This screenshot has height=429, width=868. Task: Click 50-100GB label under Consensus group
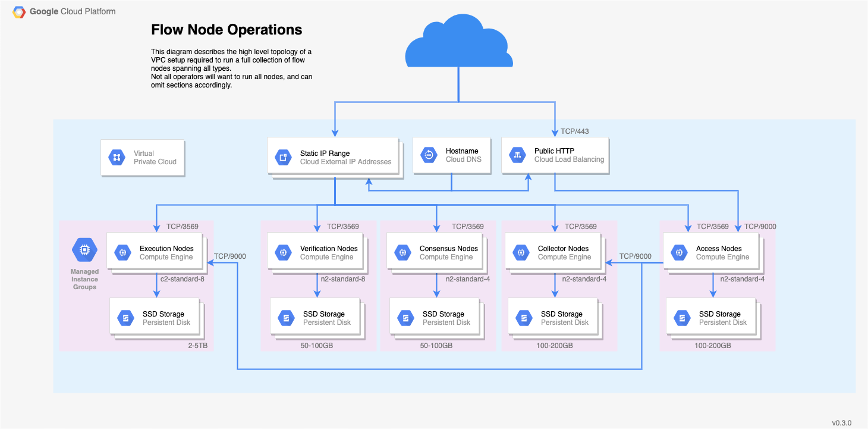pos(436,346)
